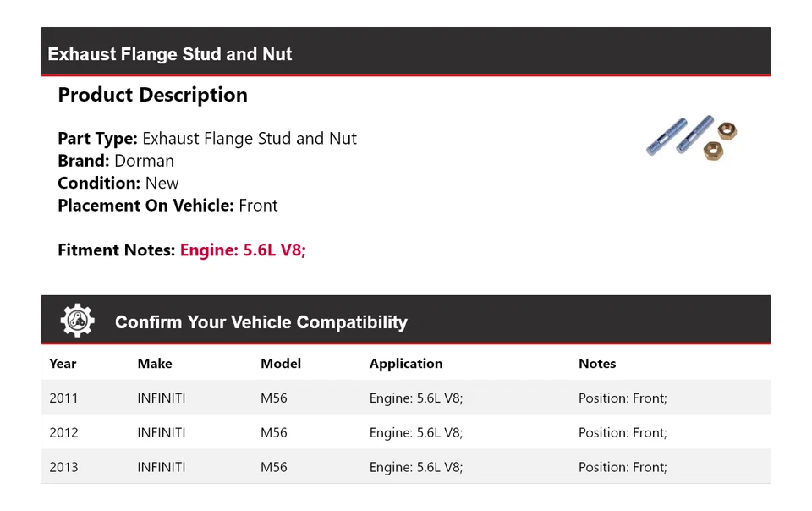812x511 pixels.
Task: Click the Brand: Dorman line
Action: 116,161
